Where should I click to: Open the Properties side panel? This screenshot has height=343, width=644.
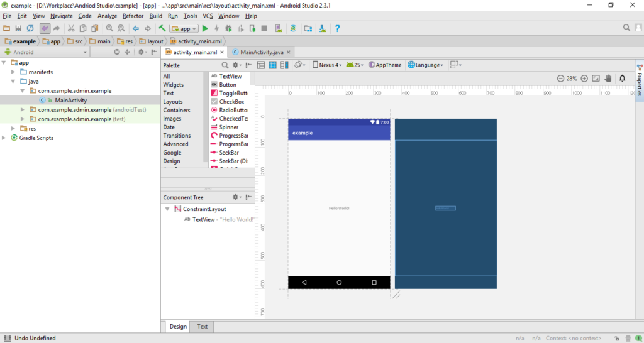point(640,80)
